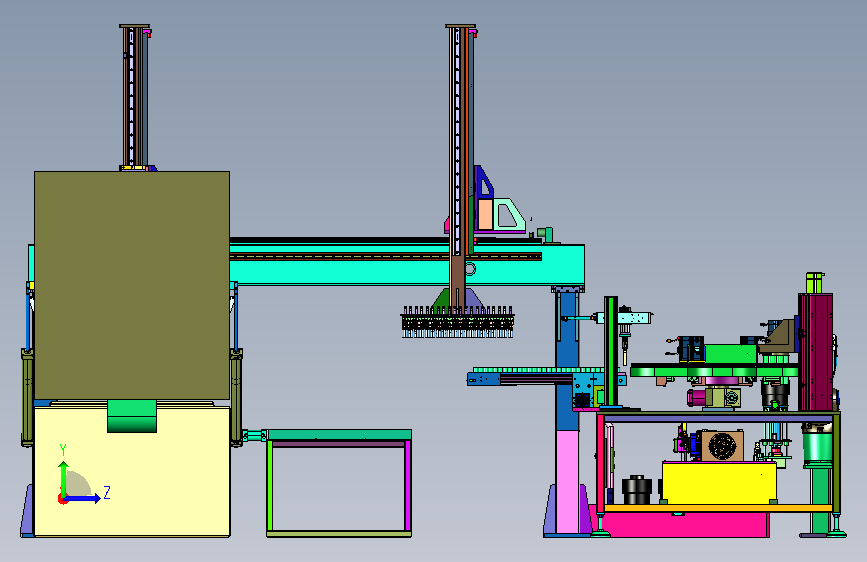Select the tan fan box with round grille
Viewport: 867px width, 562px height.
coord(722,445)
